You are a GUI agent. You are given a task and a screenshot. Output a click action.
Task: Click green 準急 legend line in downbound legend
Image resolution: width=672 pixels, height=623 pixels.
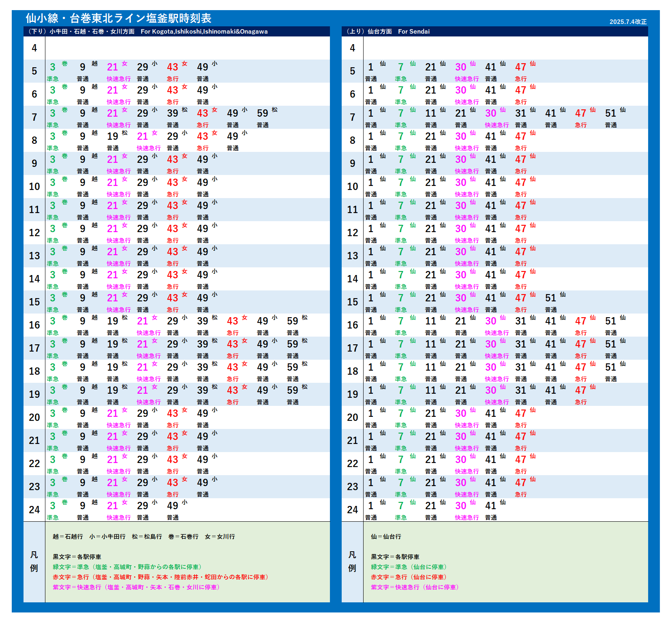127,567
